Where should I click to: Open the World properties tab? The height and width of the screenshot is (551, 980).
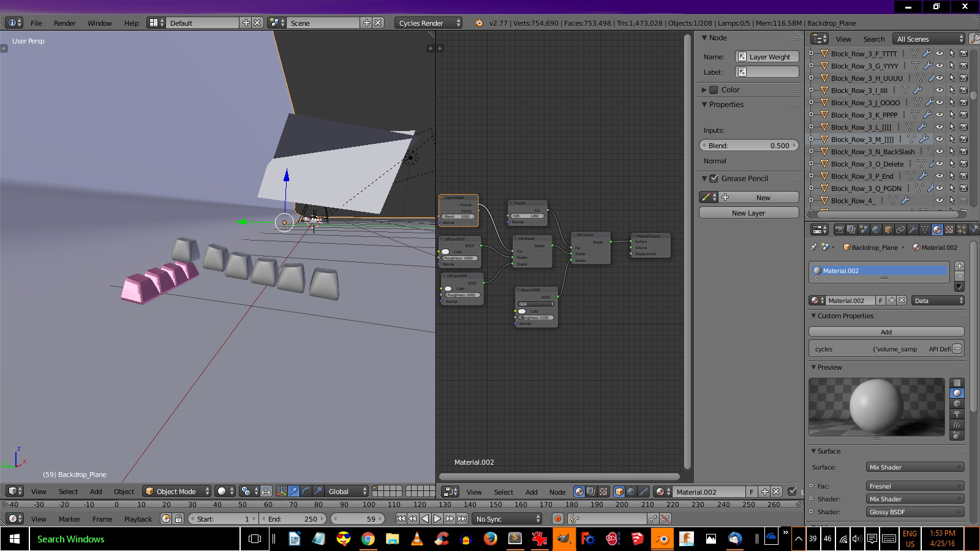click(x=876, y=230)
